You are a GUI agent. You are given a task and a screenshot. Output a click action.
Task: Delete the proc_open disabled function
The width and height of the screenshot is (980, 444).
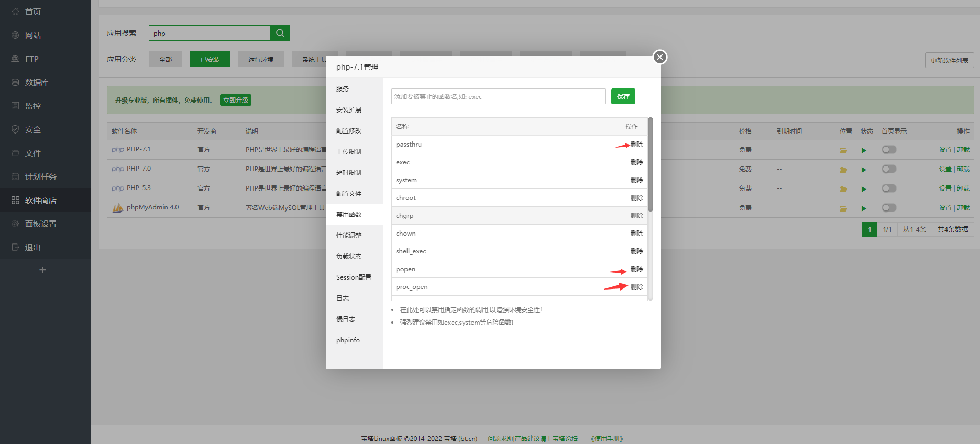click(636, 287)
